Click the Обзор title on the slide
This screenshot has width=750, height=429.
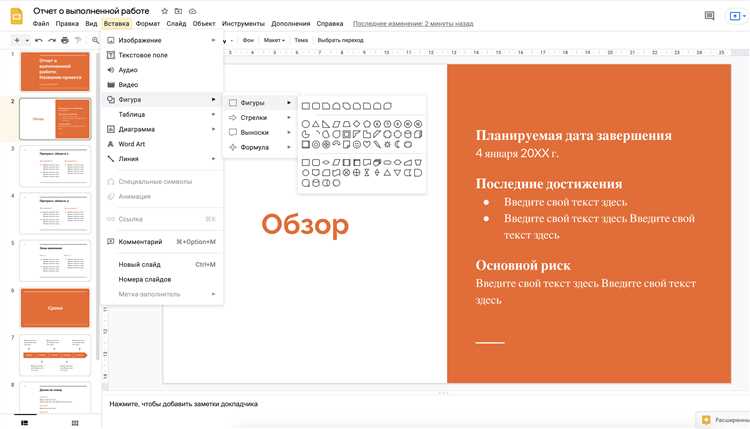tap(305, 225)
